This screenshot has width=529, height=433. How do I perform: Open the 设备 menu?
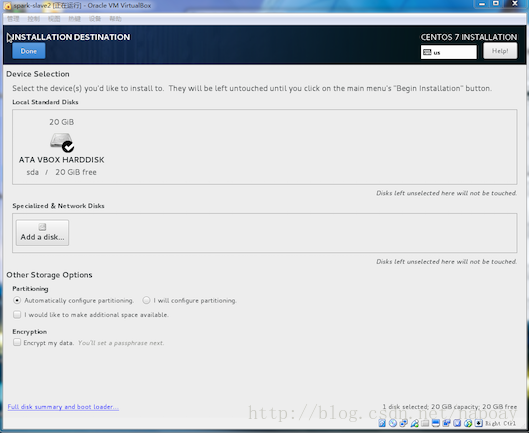click(x=95, y=19)
